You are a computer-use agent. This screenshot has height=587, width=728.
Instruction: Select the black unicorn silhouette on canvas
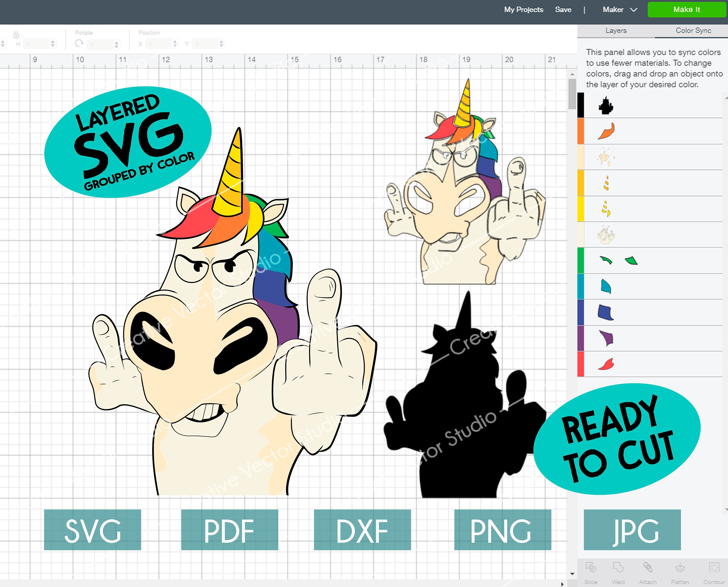[x=464, y=394]
